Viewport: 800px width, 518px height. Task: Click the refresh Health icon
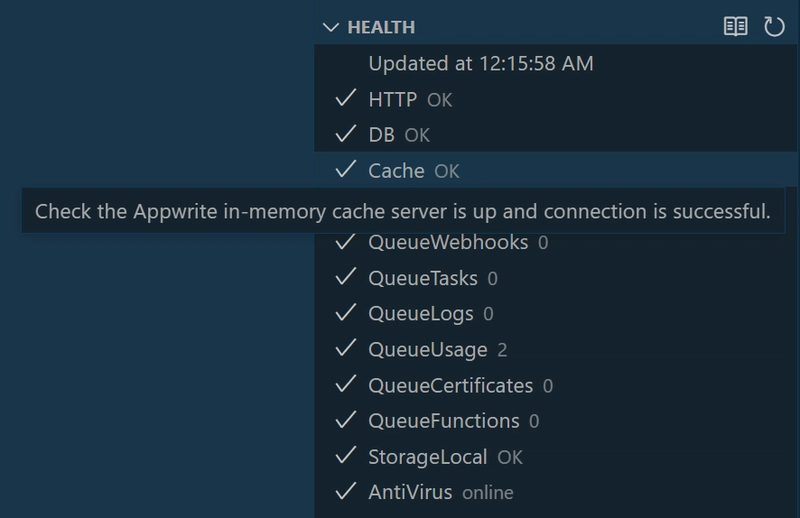click(x=774, y=27)
